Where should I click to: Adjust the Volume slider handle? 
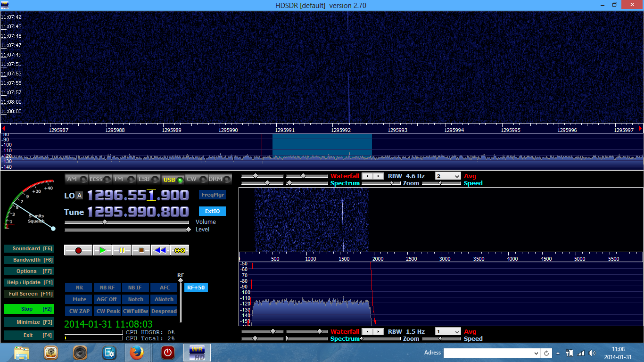coord(105,222)
